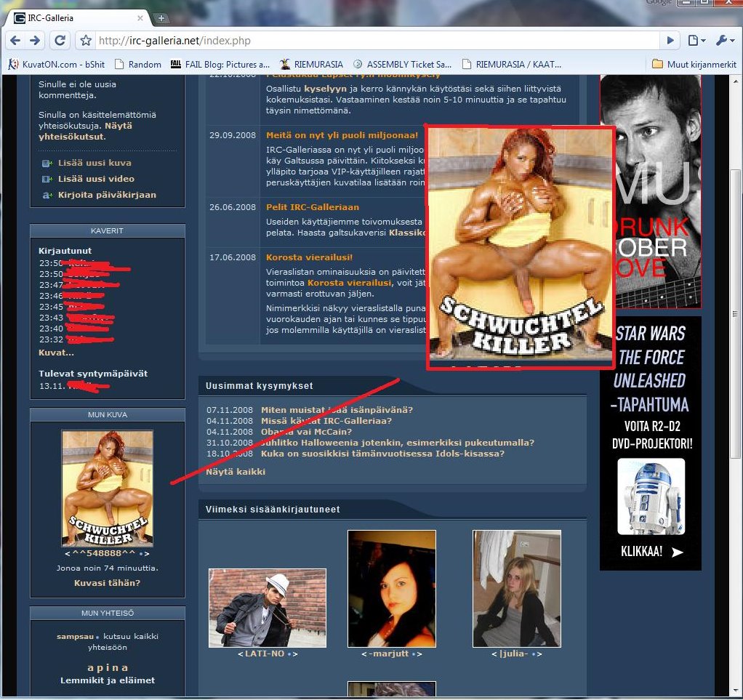Screen dimensions: 743x700
Task: Open the FAIL Blog bookmark
Action: click(220, 64)
